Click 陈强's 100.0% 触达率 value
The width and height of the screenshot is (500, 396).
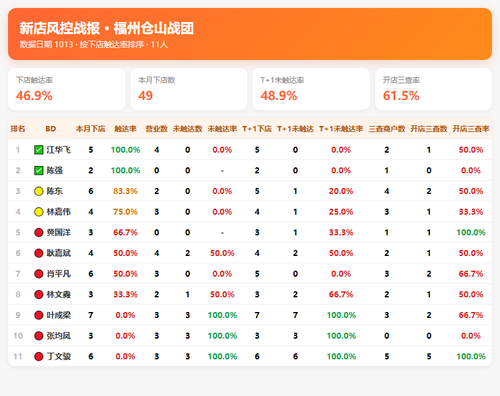click(x=125, y=171)
